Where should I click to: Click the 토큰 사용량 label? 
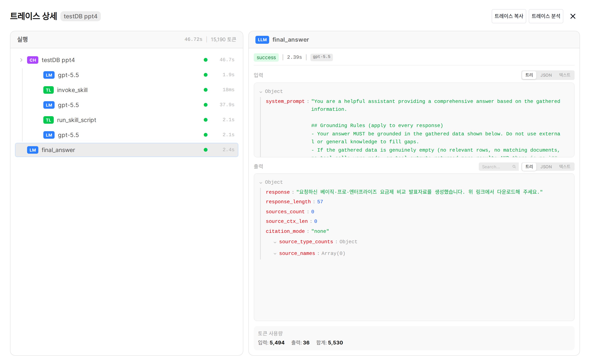click(x=270, y=333)
